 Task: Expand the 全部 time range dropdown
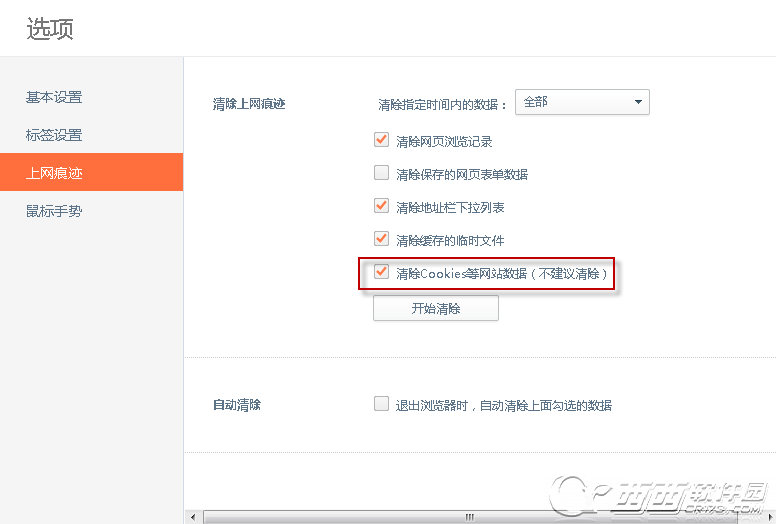coord(582,102)
